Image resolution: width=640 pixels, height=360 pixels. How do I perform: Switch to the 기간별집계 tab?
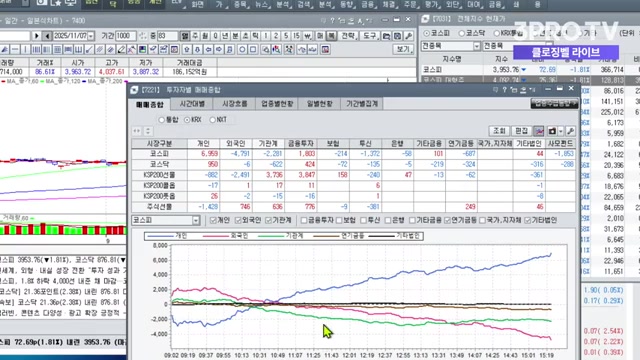point(362,104)
